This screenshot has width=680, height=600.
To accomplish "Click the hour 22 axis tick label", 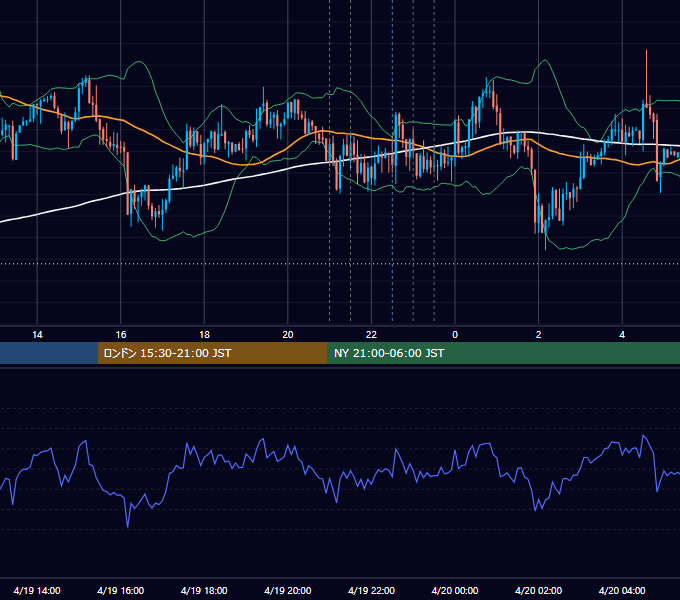I will pyautogui.click(x=371, y=335).
